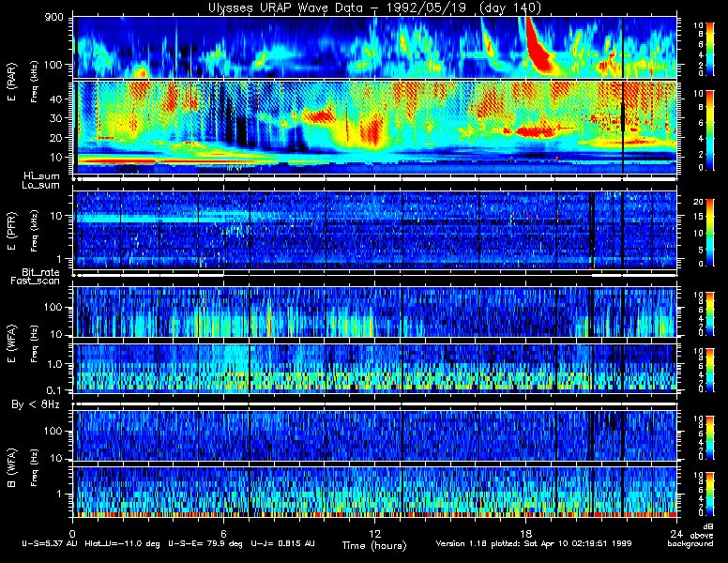Click the 'Lo_sum' row label
Screen dimensions: 728x563
pyautogui.click(x=41, y=186)
